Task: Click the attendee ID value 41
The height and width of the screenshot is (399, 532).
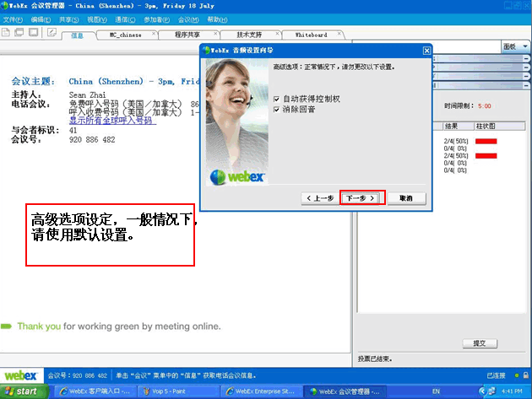Action: [x=73, y=130]
